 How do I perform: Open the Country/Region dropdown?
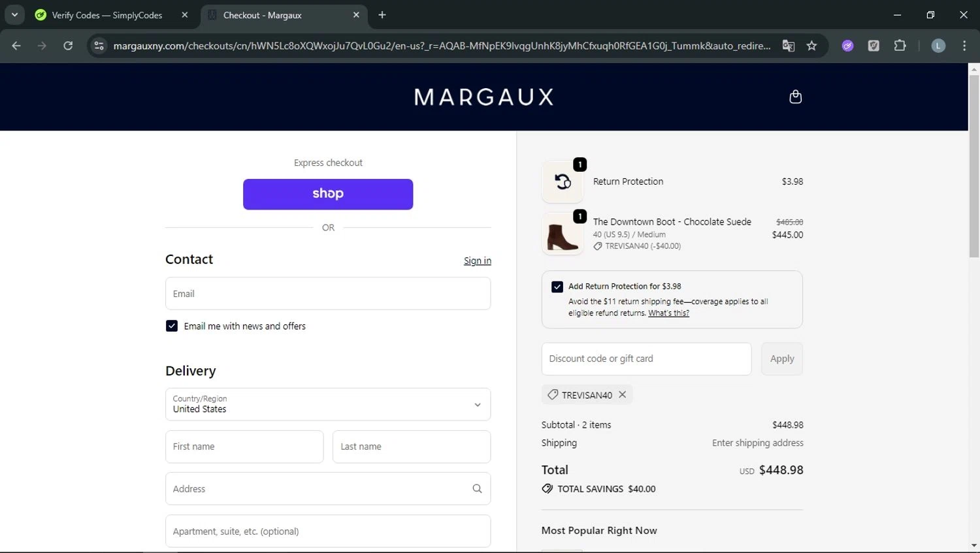coord(328,404)
